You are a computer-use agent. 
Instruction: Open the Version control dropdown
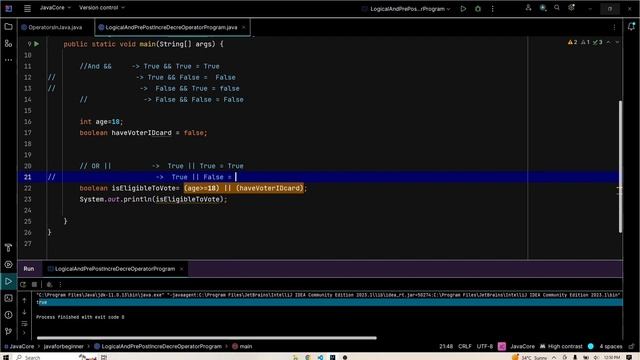pos(102,8)
